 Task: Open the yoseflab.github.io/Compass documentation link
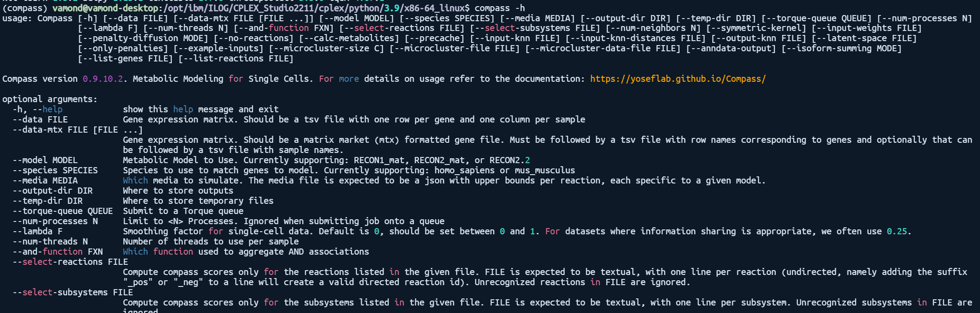(678, 79)
